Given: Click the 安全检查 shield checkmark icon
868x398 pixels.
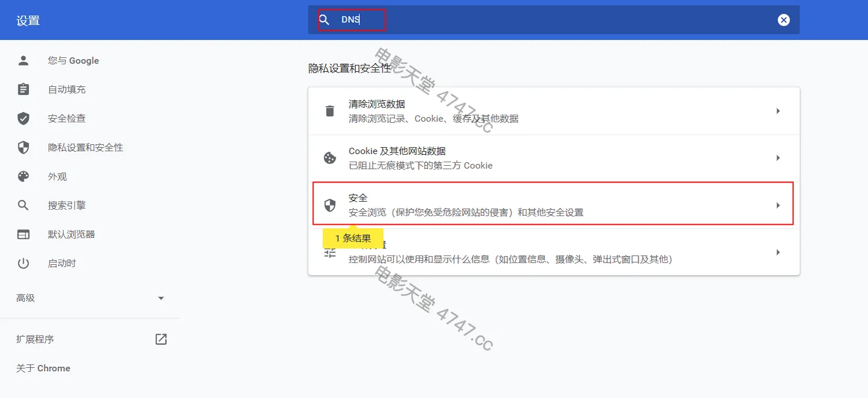Looking at the screenshot, I should click(23, 119).
